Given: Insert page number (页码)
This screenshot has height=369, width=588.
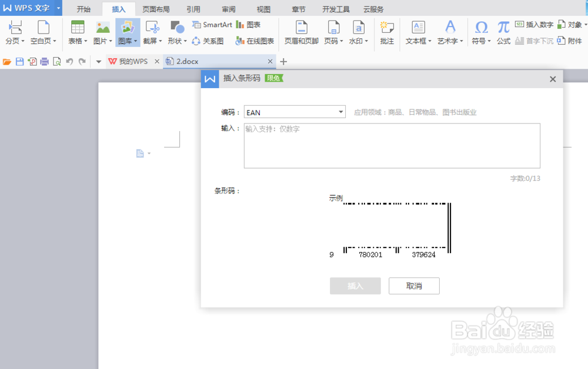Looking at the screenshot, I should (x=333, y=32).
